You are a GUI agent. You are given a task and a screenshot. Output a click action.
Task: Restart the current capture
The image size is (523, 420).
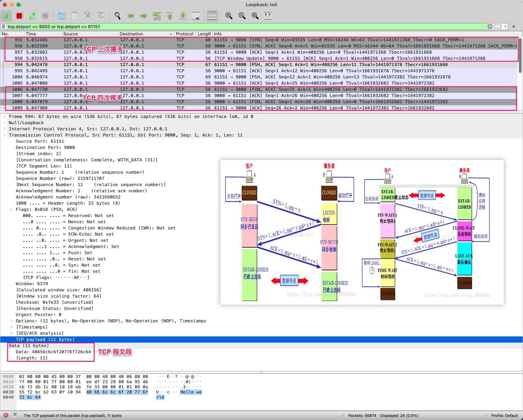(32, 16)
